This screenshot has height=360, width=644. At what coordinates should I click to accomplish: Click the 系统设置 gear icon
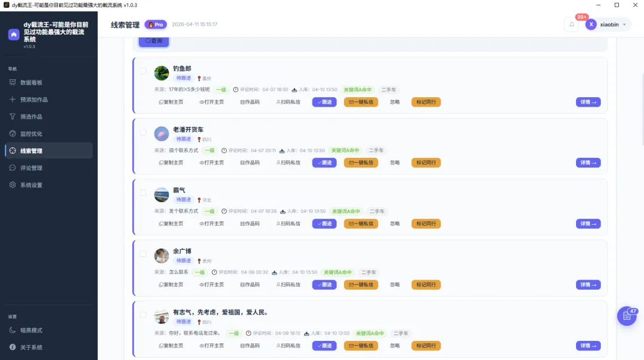point(13,185)
